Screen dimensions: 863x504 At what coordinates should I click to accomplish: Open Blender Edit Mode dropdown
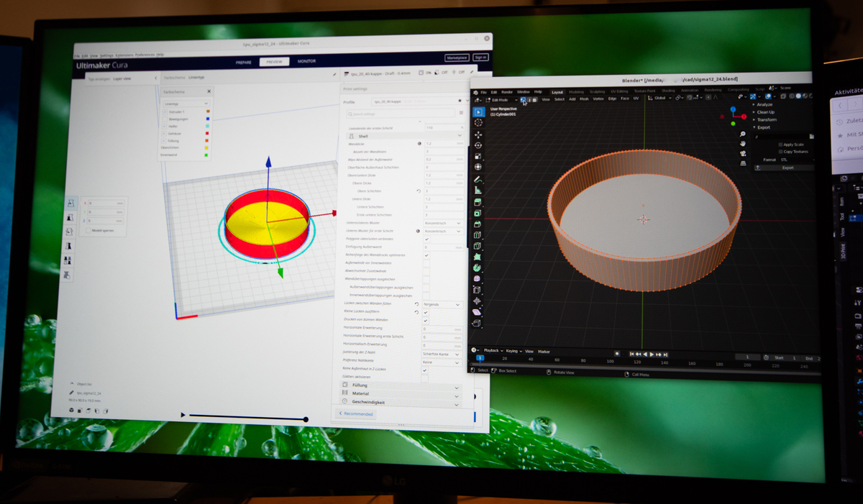pos(501,100)
